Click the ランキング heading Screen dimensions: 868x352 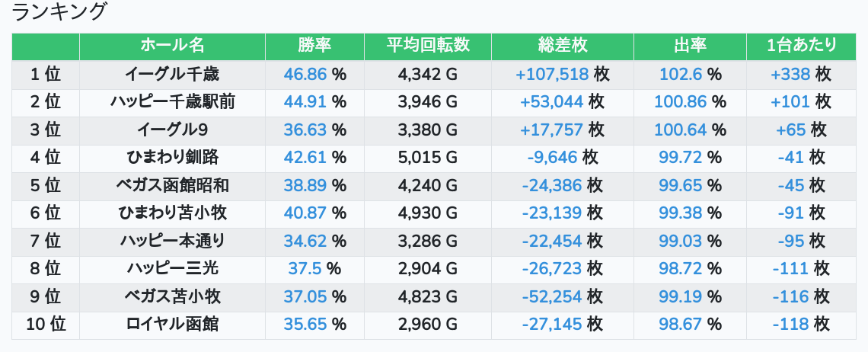point(59,12)
